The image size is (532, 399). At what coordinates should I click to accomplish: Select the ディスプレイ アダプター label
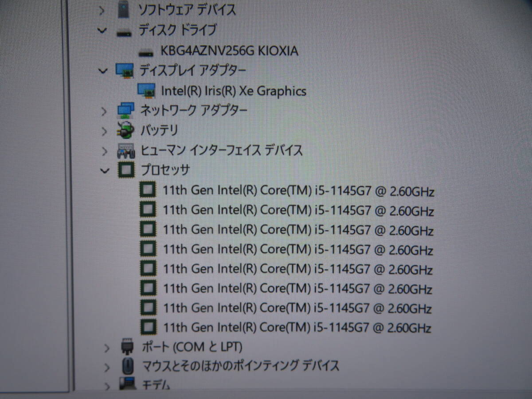coord(193,70)
